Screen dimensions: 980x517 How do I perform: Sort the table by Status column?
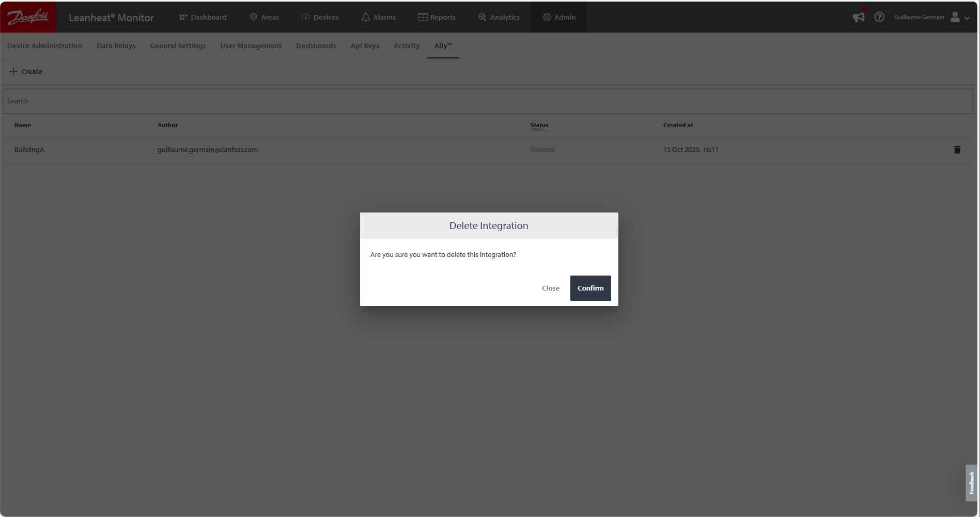pyautogui.click(x=539, y=125)
